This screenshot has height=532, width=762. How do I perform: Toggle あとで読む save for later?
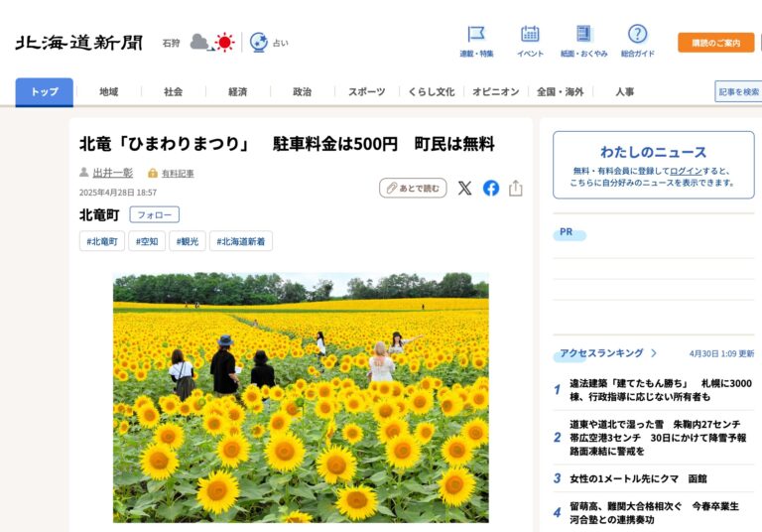point(413,188)
